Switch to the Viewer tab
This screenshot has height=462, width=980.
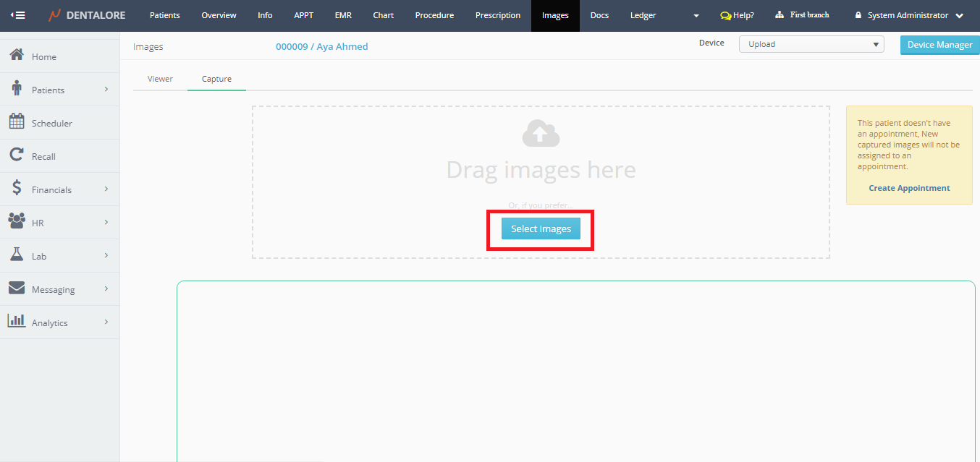click(x=160, y=79)
